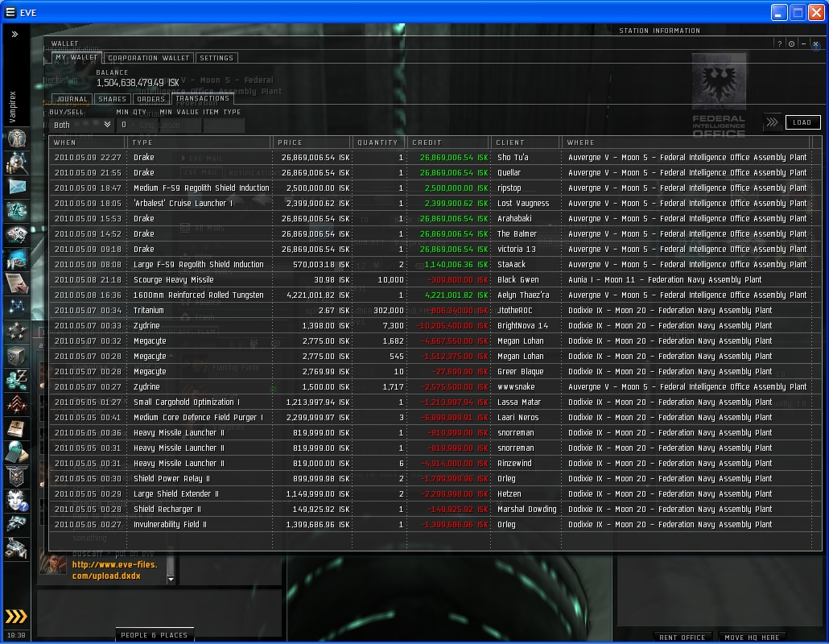Open the Contracts document-signing icon

click(17, 283)
